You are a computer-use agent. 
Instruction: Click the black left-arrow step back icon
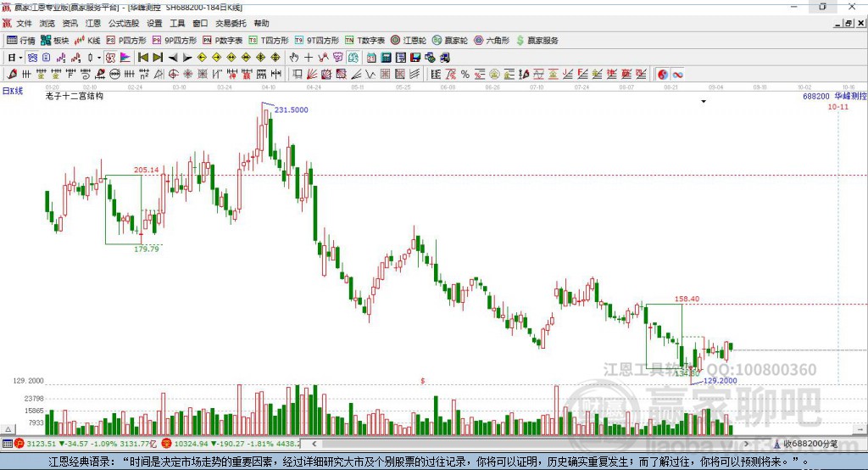pyautogui.click(x=173, y=58)
